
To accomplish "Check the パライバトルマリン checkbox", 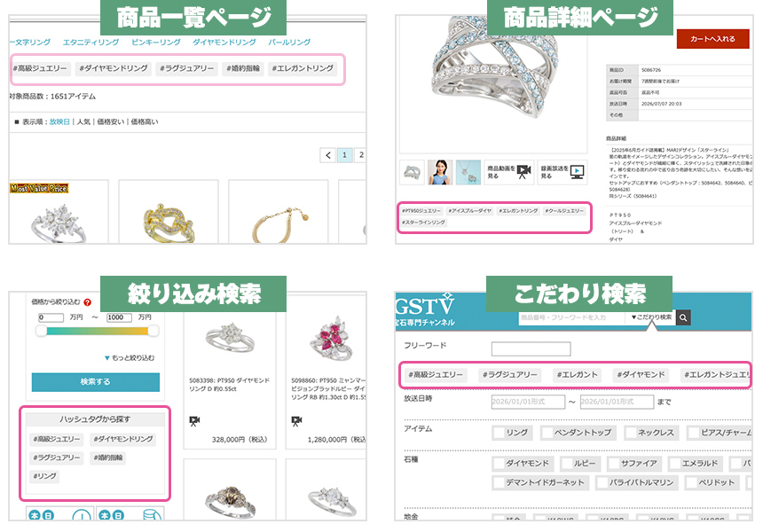I will (602, 483).
